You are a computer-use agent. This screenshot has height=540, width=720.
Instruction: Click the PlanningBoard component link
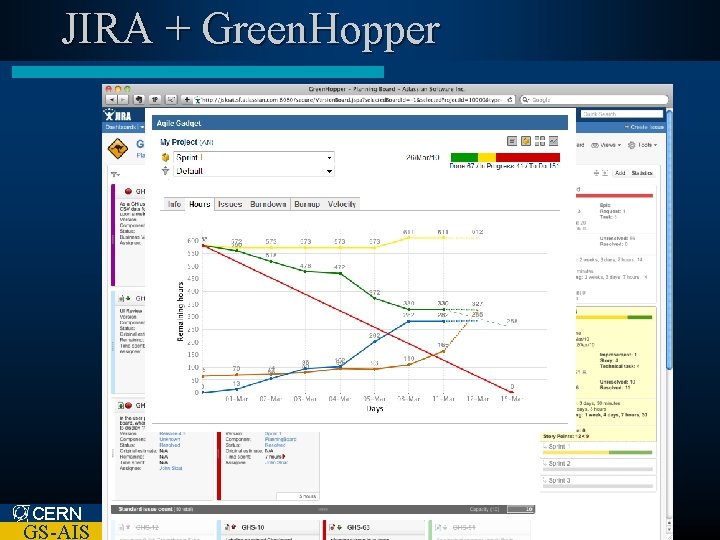[x=280, y=439]
